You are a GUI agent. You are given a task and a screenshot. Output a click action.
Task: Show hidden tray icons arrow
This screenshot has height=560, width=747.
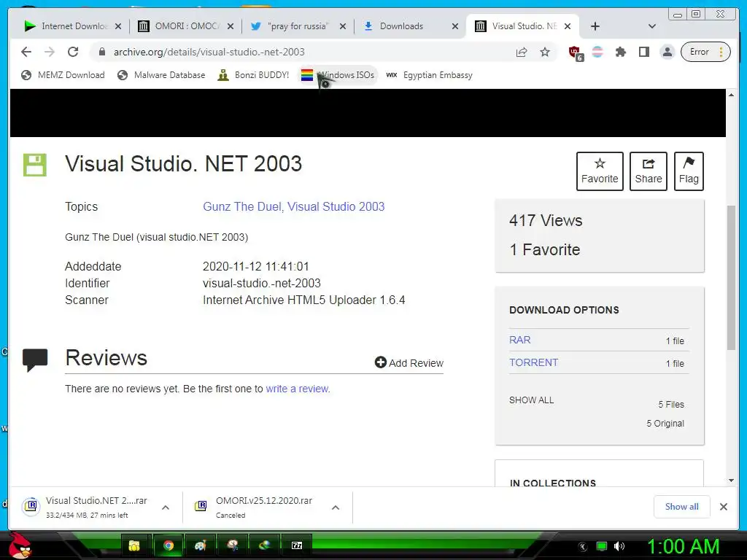coord(583,547)
